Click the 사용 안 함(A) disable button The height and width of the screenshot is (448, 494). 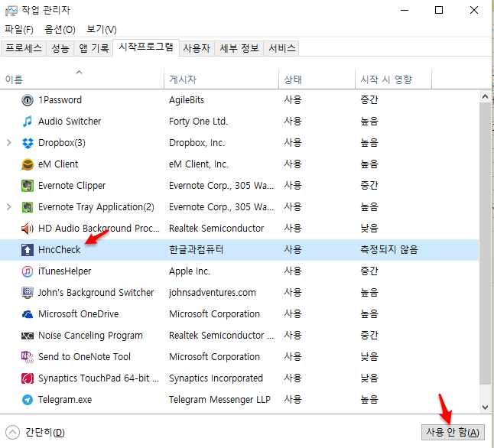(x=453, y=432)
